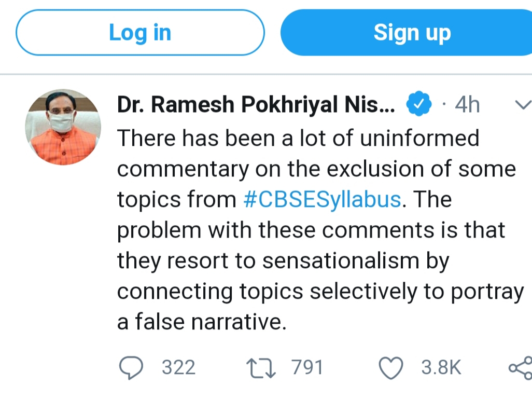
Task: Share the tweet using the share icon
Action: (x=520, y=368)
